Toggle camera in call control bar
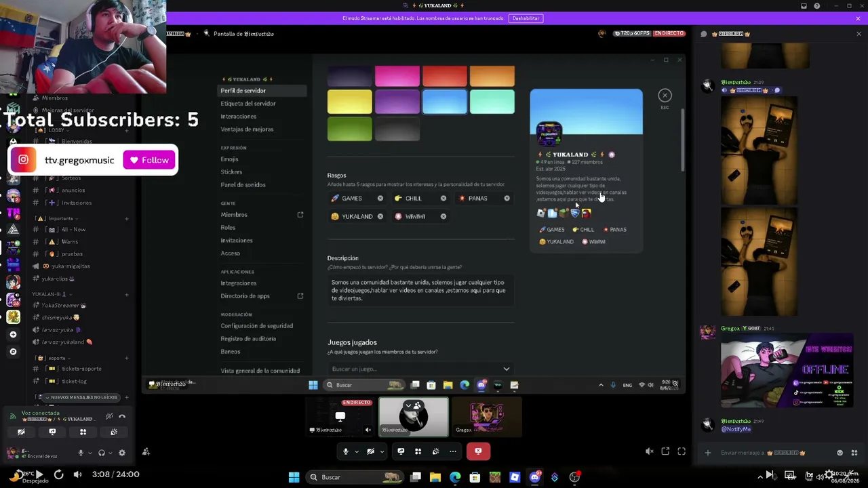This screenshot has height=488, width=868. [370, 451]
